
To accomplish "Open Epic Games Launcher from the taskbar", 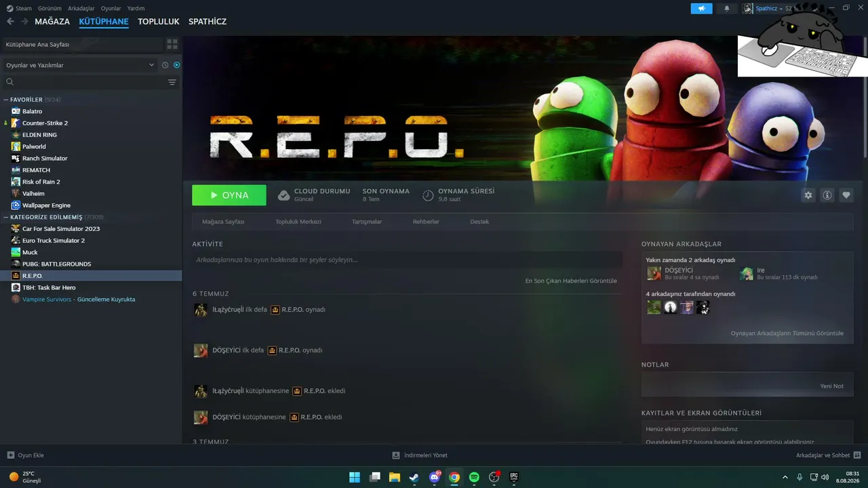I will click(514, 477).
